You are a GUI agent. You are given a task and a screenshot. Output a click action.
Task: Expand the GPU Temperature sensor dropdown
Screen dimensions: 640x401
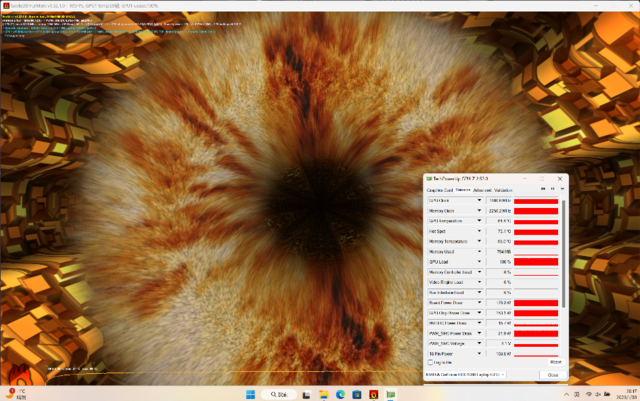pos(479,221)
